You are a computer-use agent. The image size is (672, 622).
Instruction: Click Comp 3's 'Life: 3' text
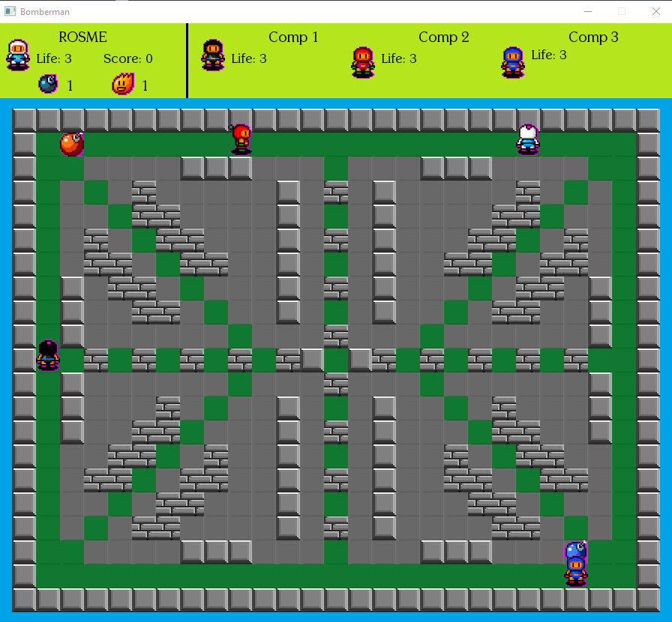point(549,55)
